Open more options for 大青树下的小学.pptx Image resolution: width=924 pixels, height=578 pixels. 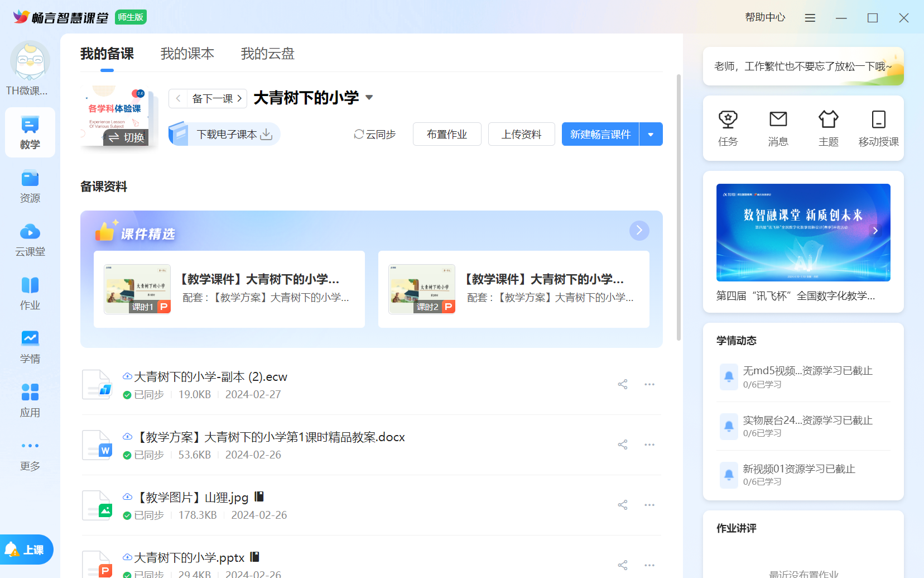(649, 565)
